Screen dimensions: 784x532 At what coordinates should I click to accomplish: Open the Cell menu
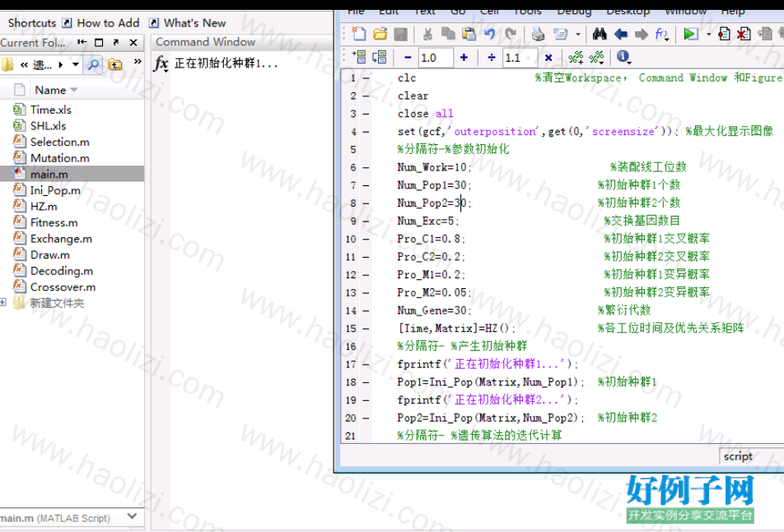point(489,12)
